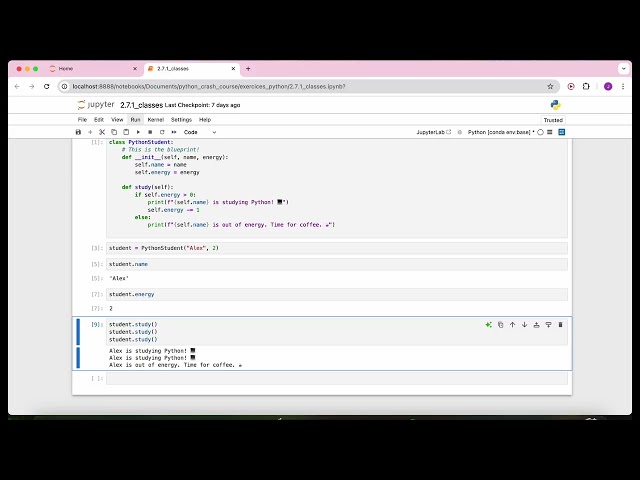Click the class PythonStudent code cell
The width and height of the screenshot is (640, 480).
[337, 188]
